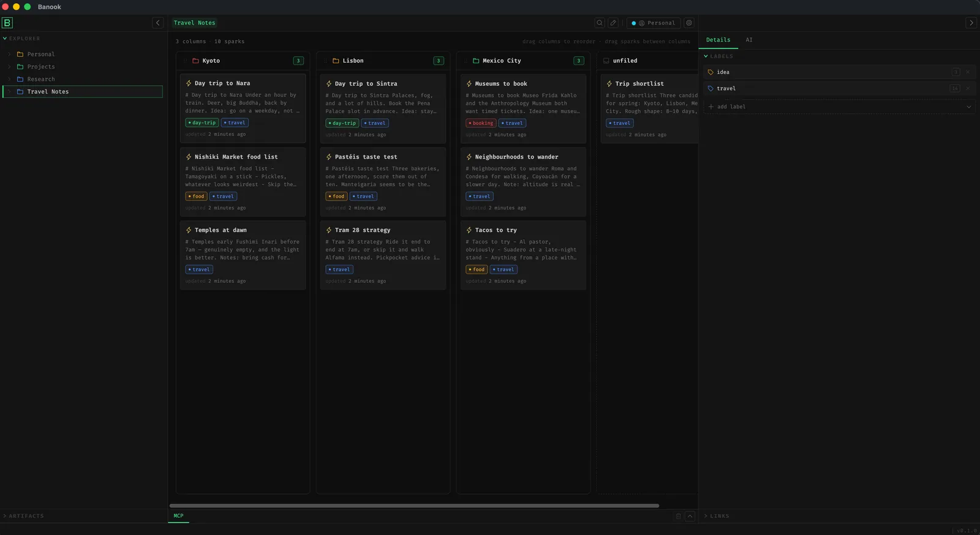Click the inbox icon beside unfiled
The width and height of the screenshot is (980, 535).
(606, 61)
